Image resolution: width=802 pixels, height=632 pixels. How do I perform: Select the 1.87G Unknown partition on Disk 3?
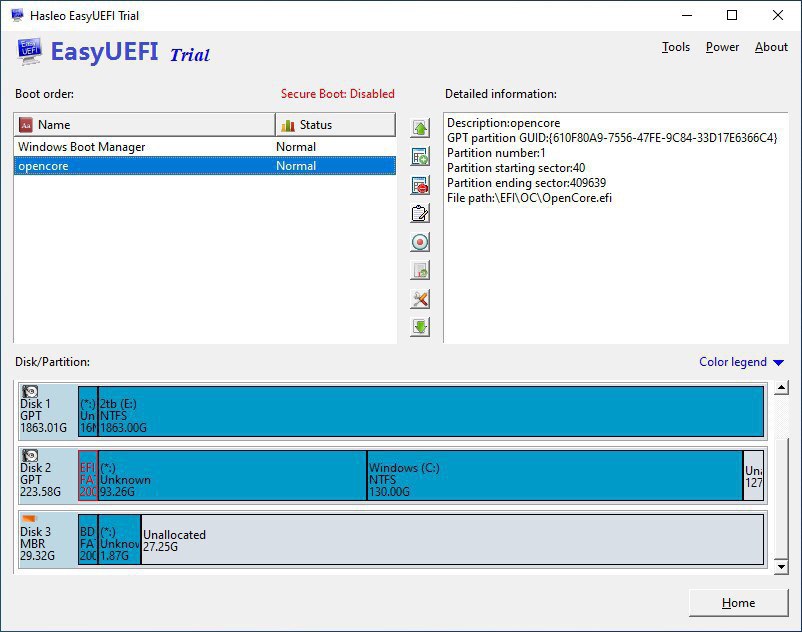(x=119, y=539)
